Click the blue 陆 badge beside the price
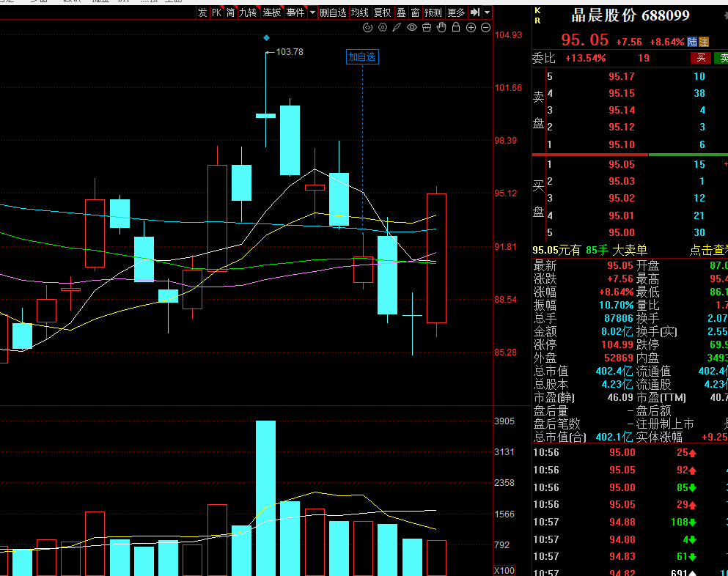728x576 pixels. [692, 42]
